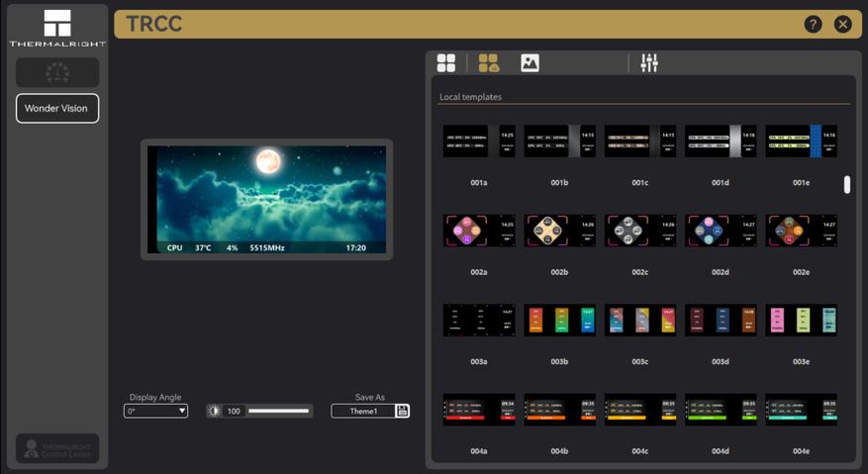Select template thumbnail 001c
The height and width of the screenshot is (474, 868).
point(640,142)
